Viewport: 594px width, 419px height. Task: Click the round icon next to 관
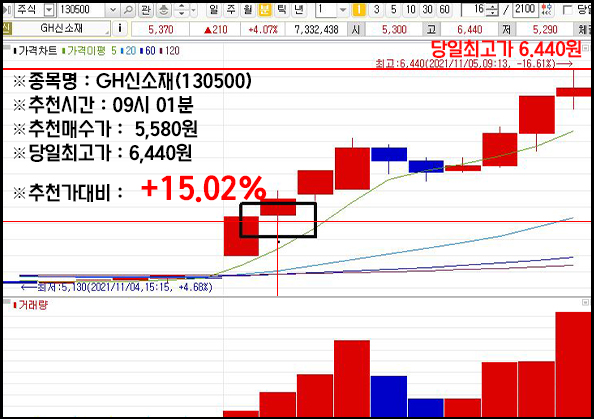(164, 9)
